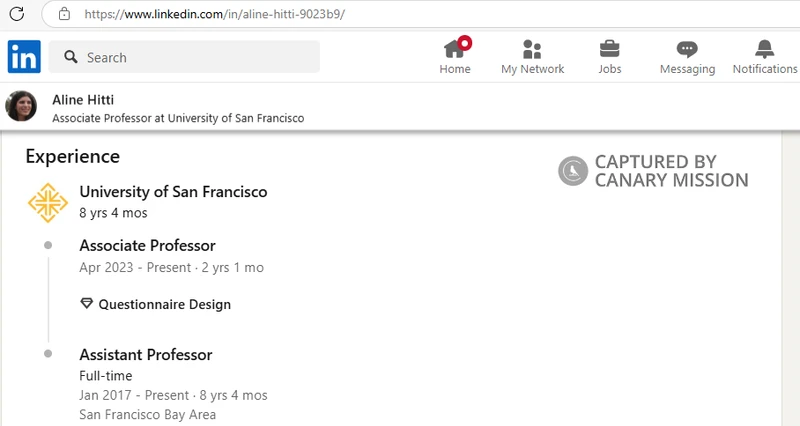
Task: Open the Messaging chat bubble icon
Action: coord(687,49)
